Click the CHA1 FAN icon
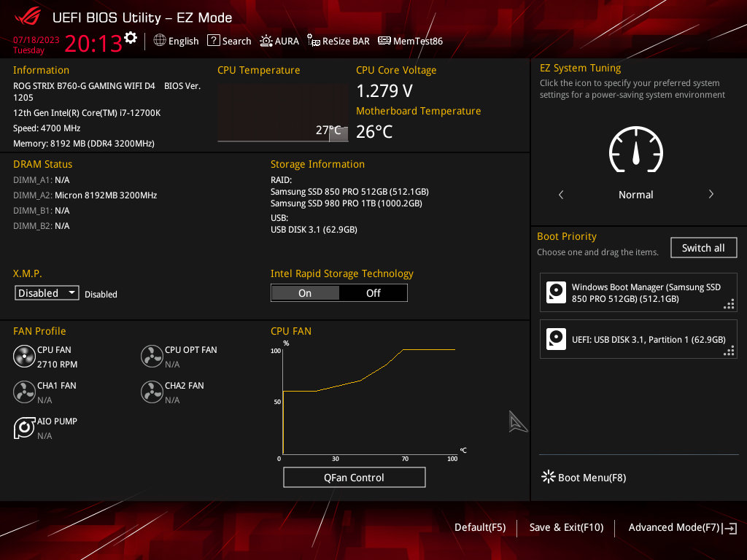This screenshot has width=747, height=560. [24, 392]
